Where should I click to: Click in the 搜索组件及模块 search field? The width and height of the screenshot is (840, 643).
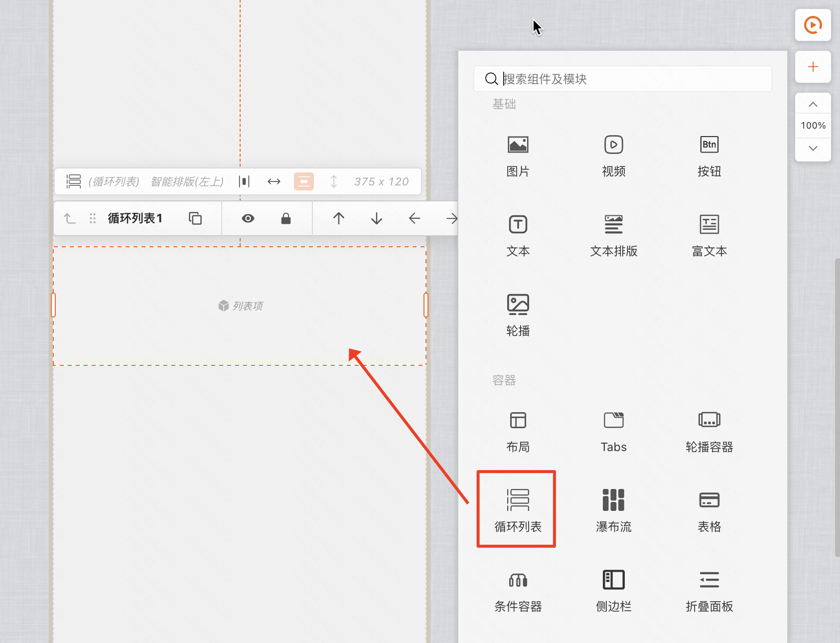[622, 79]
